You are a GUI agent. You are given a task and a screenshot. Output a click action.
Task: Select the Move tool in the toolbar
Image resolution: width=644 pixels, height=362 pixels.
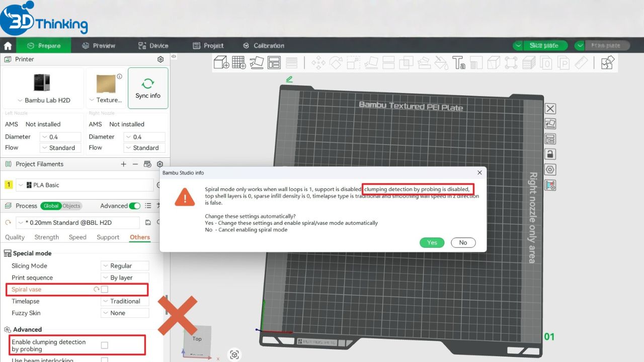pyautogui.click(x=318, y=63)
